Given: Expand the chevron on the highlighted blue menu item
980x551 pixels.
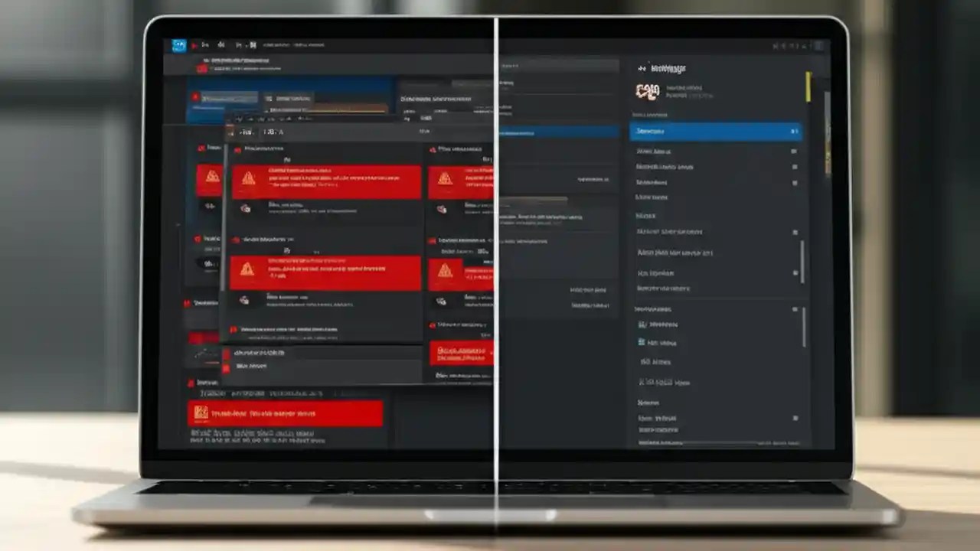Looking at the screenshot, I should 795,131.
